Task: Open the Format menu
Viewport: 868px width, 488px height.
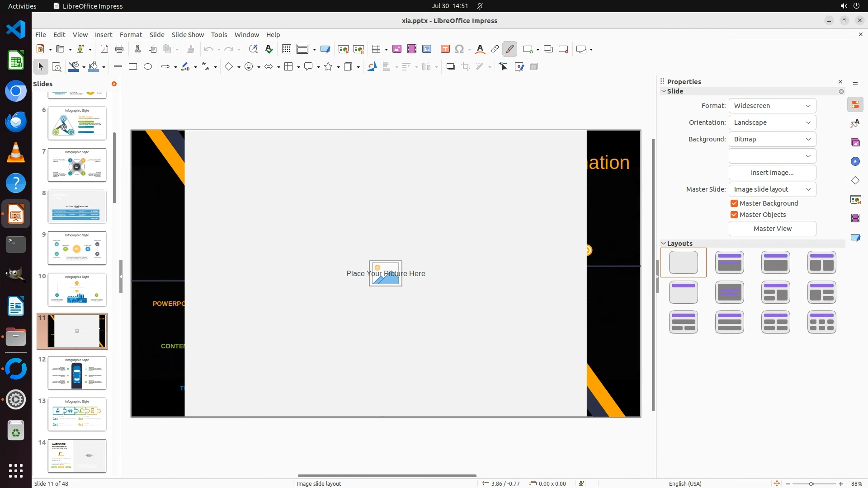Action: pyautogui.click(x=131, y=35)
